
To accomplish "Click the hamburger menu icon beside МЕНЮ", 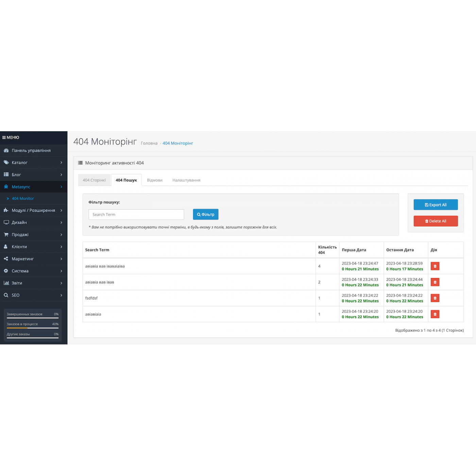I will click(4, 138).
